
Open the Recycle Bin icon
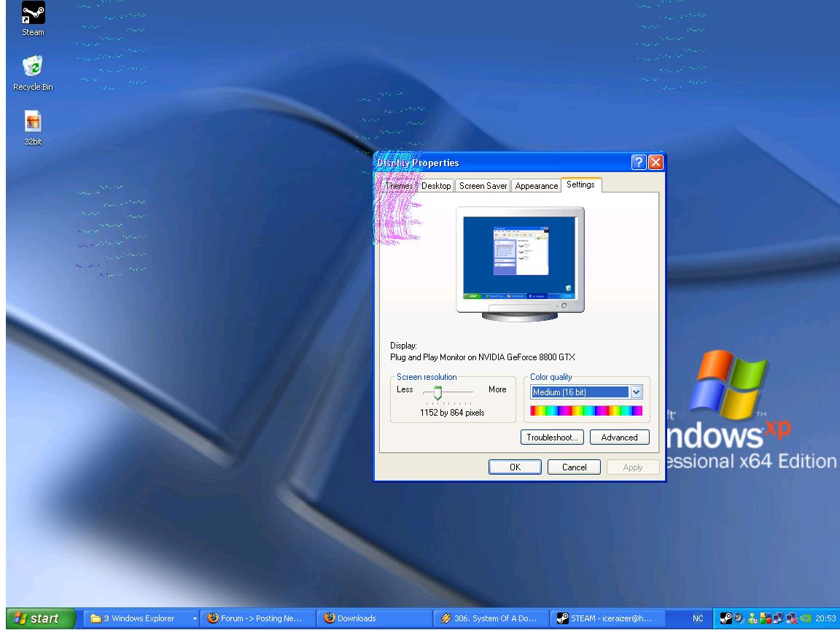click(x=34, y=73)
